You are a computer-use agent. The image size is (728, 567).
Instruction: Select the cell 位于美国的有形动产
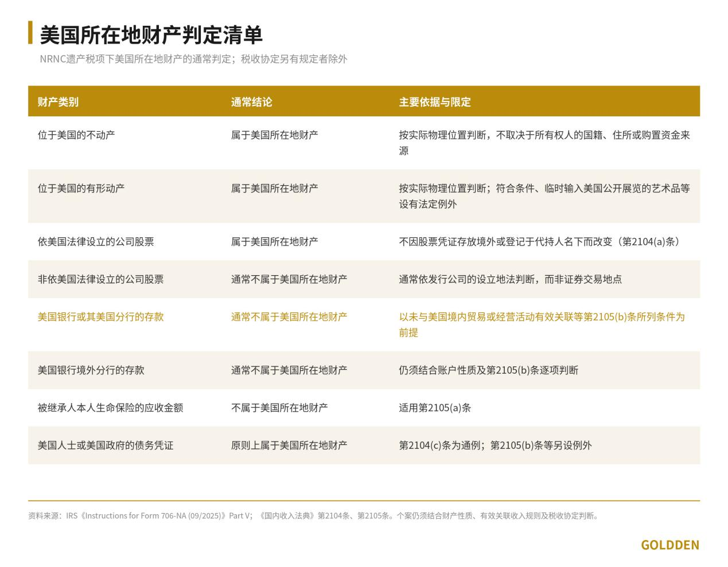click(81, 188)
